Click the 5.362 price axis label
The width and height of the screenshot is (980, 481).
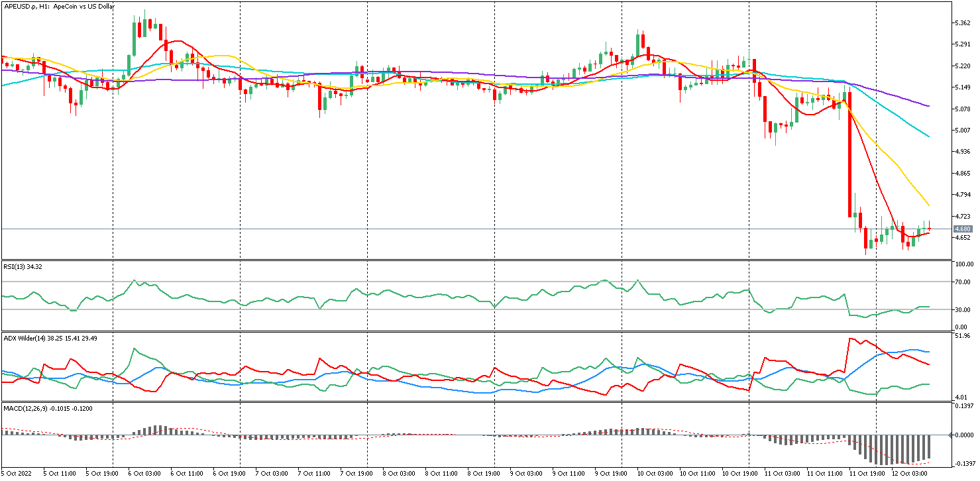pos(962,23)
